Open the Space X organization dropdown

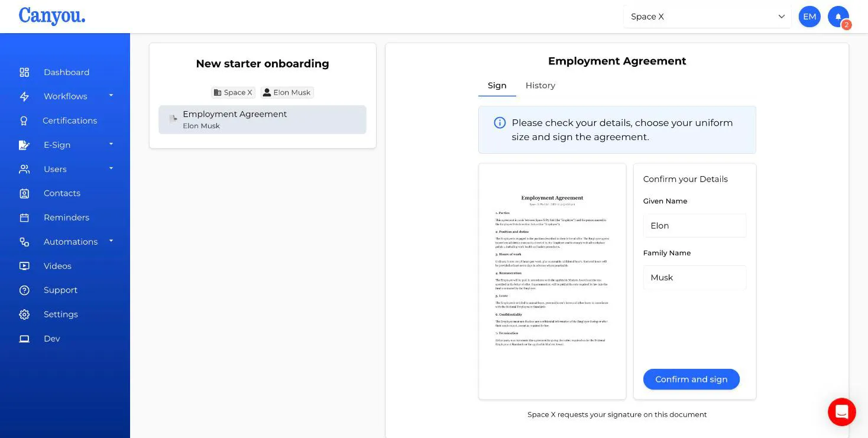point(707,17)
